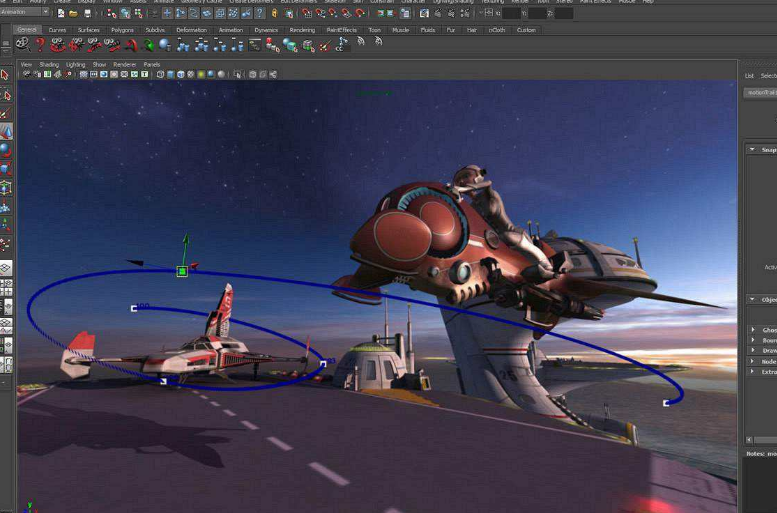This screenshot has width=777, height=513.
Task: Select the Surfaces shelf tab
Action: click(89, 30)
